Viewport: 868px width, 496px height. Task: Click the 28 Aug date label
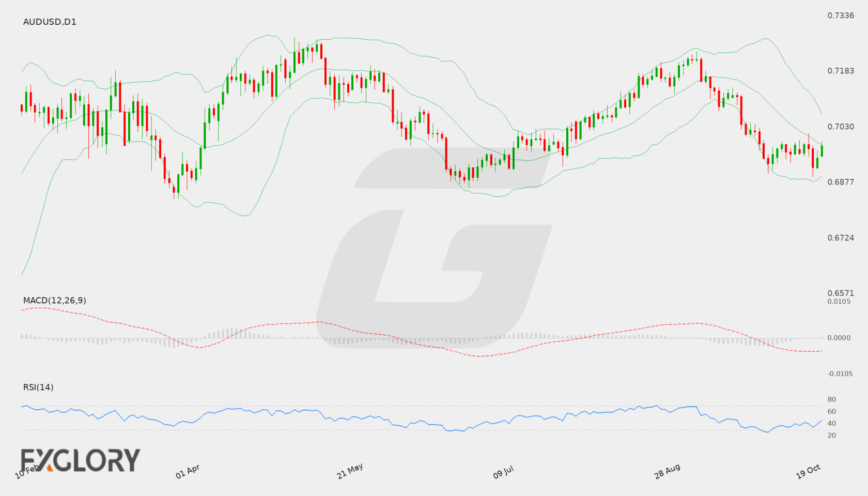tap(667, 471)
